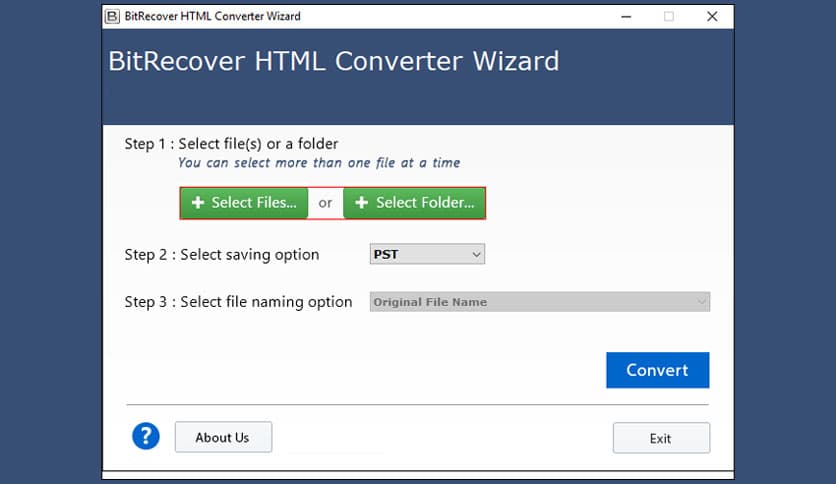Minimize the HTML Converter Wizard window

coord(626,17)
